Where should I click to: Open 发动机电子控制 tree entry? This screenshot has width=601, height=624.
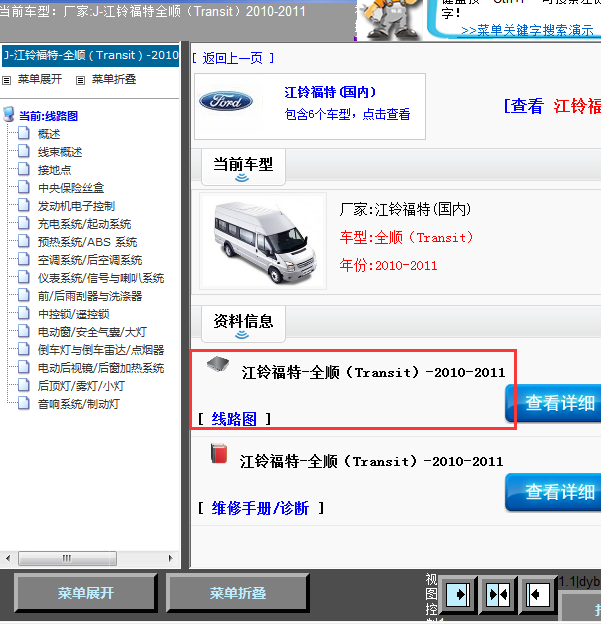[x=76, y=206]
